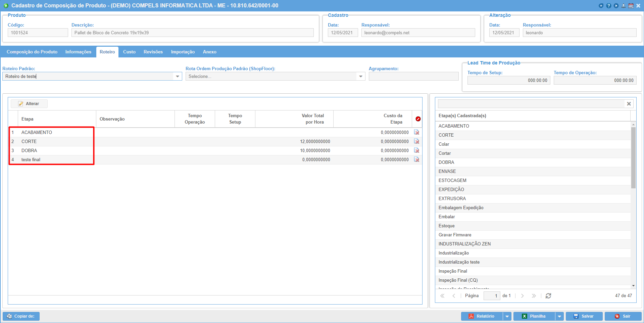Go to the Revisões tab
The height and width of the screenshot is (323, 644).
pos(153,52)
